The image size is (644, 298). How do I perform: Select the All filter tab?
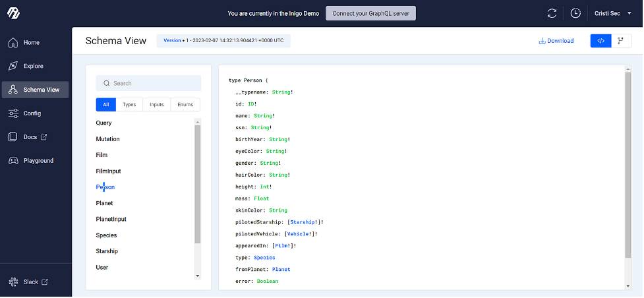click(x=106, y=104)
